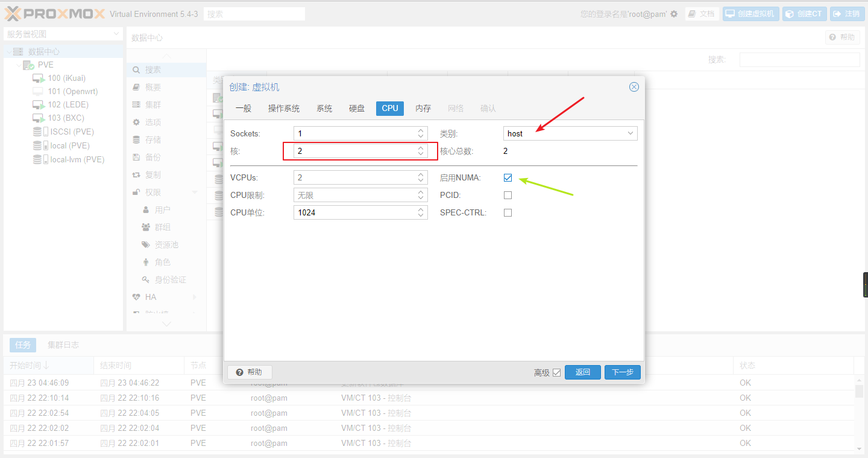Increase Sockets with the up arrow
Image resolution: width=868 pixels, height=458 pixels.
pos(421,130)
